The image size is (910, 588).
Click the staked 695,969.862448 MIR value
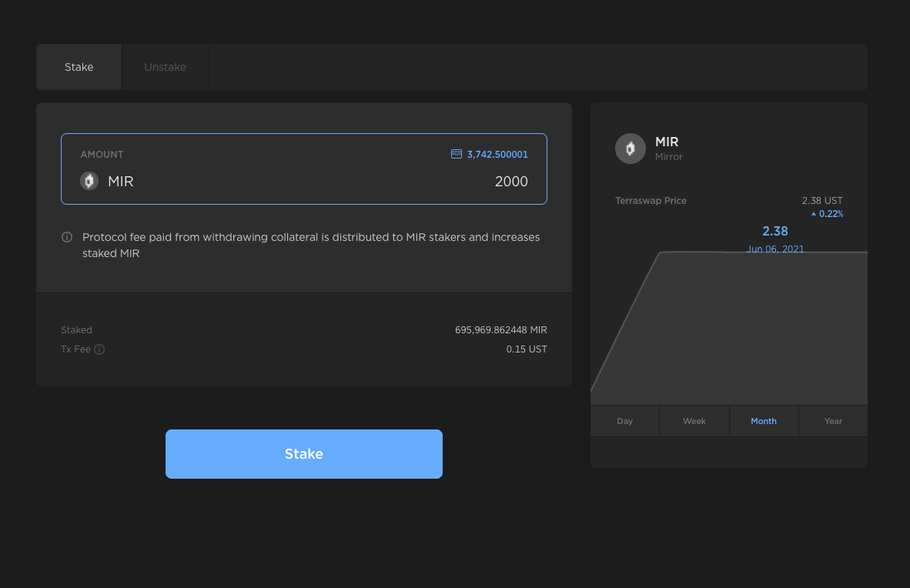[500, 330]
